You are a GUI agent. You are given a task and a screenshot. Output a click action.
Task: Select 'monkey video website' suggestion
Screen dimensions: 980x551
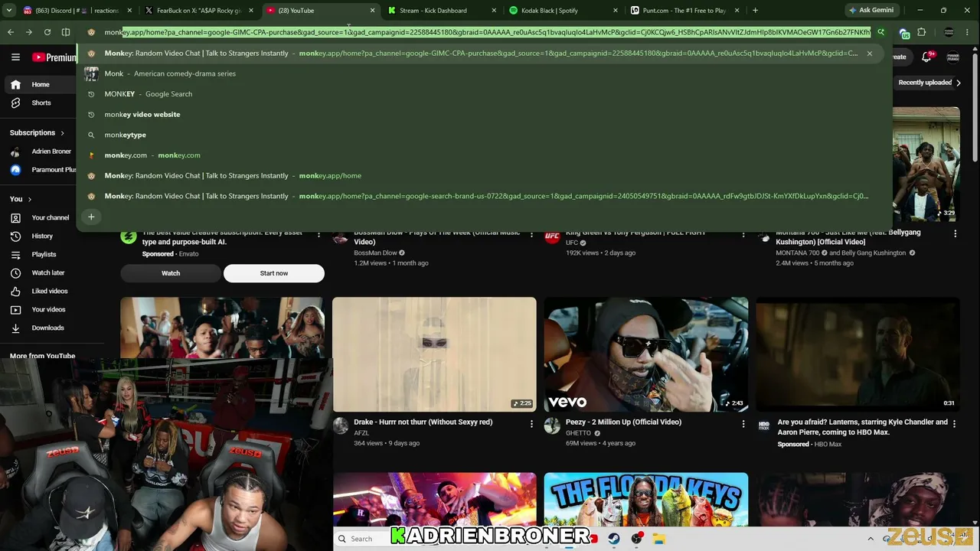click(x=482, y=115)
